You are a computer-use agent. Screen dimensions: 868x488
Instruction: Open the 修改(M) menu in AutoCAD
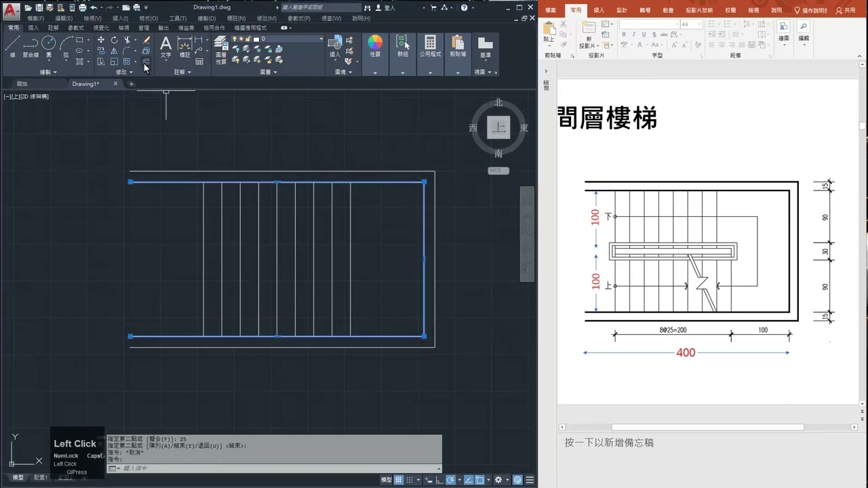(x=267, y=18)
